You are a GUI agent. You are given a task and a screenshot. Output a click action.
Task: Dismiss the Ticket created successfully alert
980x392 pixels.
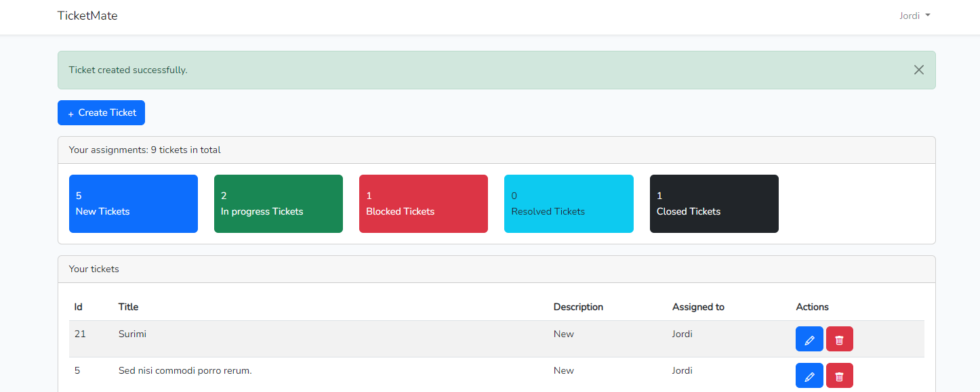click(918, 69)
